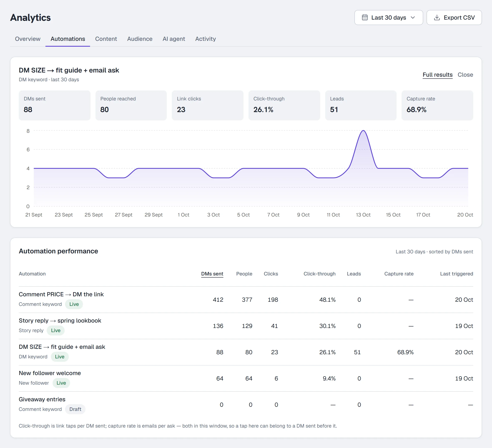
Task: Close the DM SIZE detail panel
Action: tap(465, 75)
